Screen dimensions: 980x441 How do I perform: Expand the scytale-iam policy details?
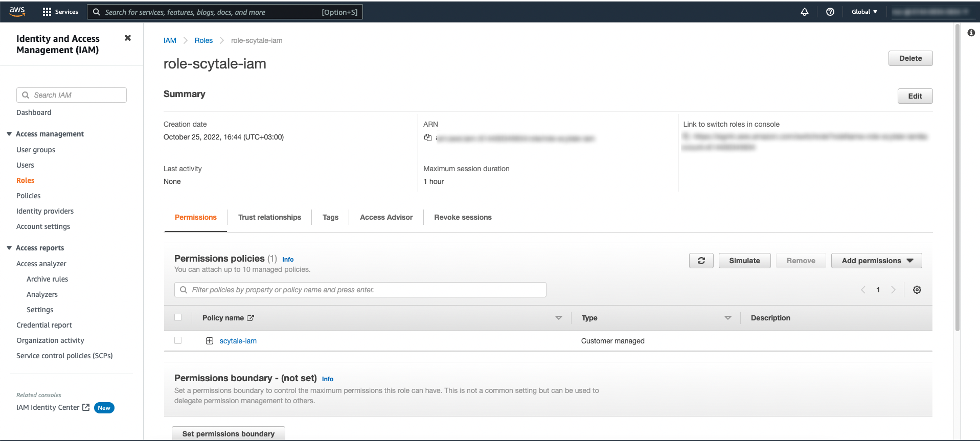click(210, 341)
